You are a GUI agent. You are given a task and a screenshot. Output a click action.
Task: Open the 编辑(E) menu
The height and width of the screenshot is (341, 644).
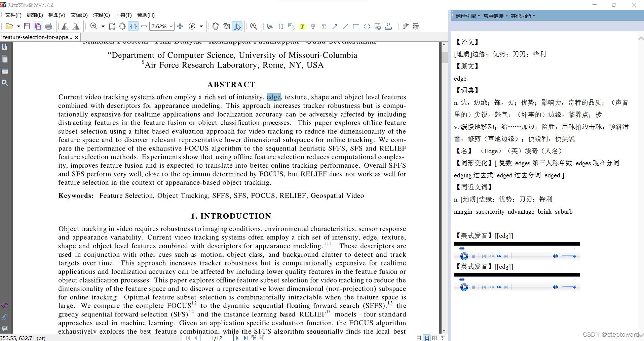point(35,15)
